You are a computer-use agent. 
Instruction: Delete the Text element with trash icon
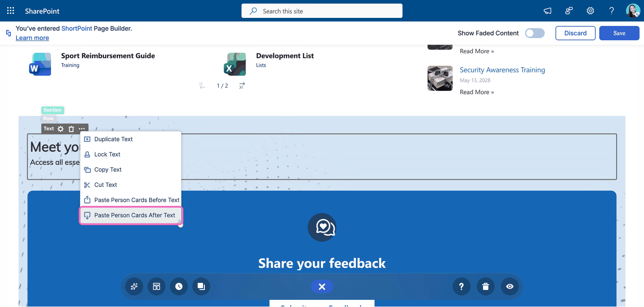(x=71, y=129)
